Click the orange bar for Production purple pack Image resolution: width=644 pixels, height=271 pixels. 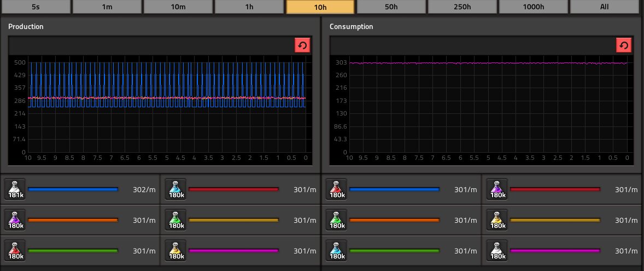pos(73,220)
